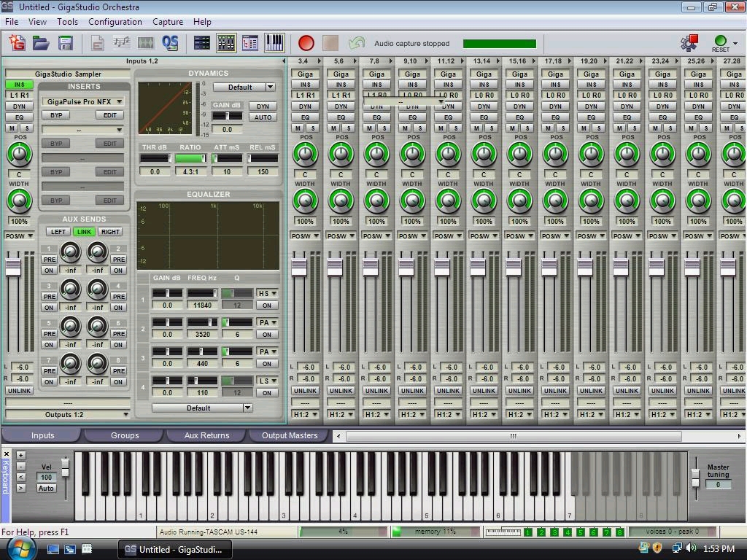This screenshot has width=747, height=560.
Task: Start audio capture with the red record button
Action: 306,43
